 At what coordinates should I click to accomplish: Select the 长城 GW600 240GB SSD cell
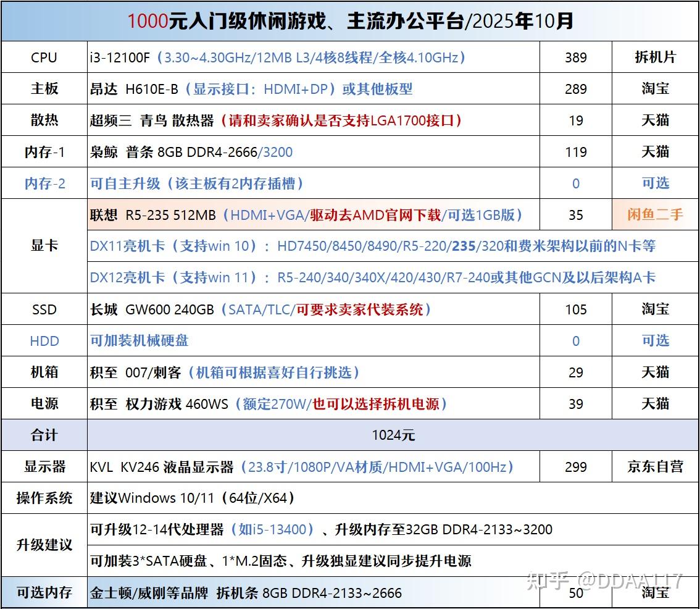tap(314, 309)
